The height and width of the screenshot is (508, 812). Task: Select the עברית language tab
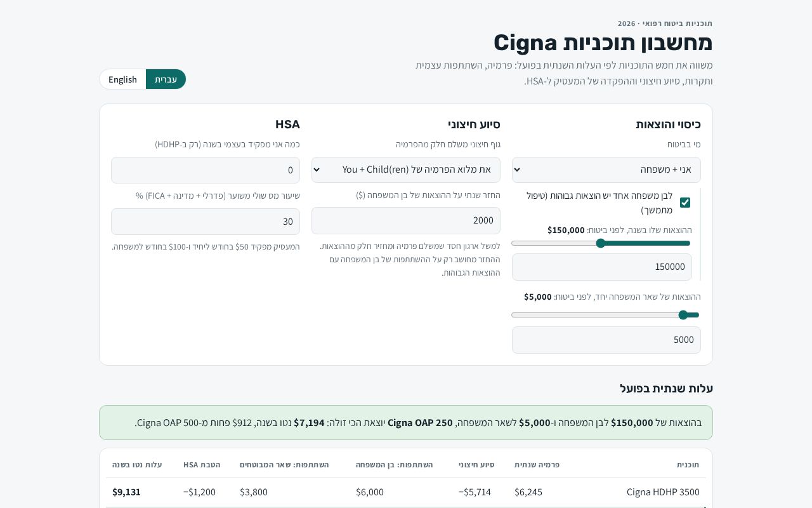pyautogui.click(x=166, y=79)
